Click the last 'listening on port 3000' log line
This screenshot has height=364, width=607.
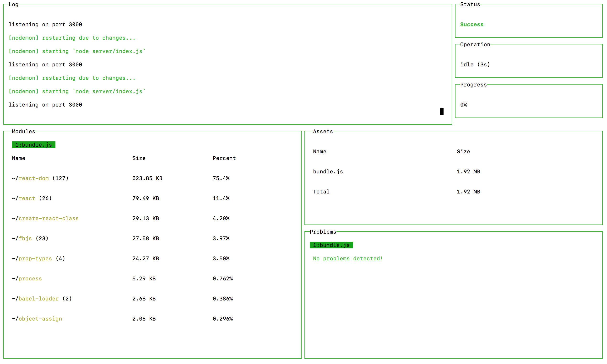[x=45, y=105]
